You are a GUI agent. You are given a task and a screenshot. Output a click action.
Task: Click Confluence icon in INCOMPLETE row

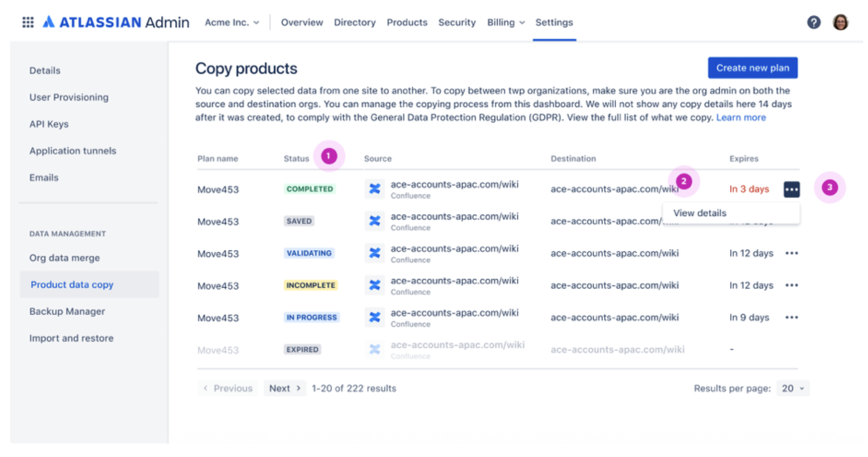click(x=374, y=285)
